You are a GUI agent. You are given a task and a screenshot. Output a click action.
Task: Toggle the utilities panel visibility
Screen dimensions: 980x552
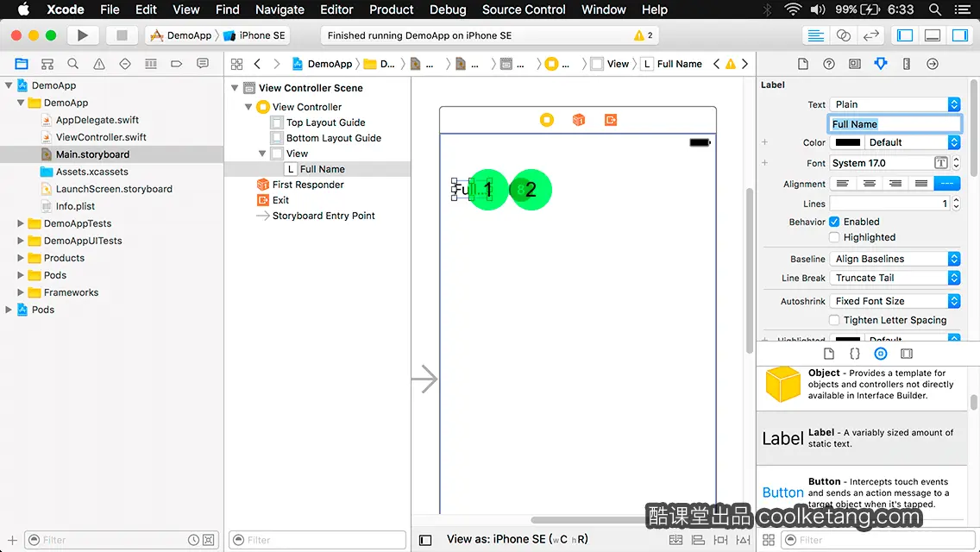click(960, 35)
